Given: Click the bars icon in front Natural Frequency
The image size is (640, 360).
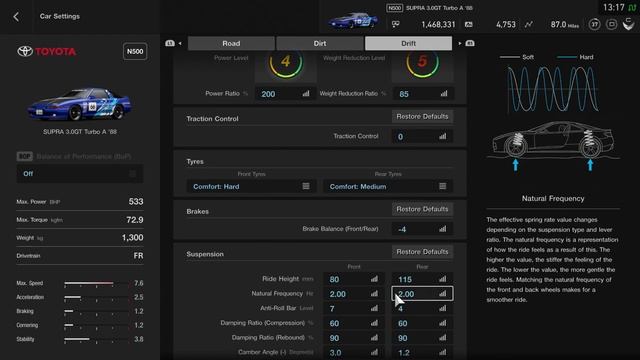Looking at the screenshot, I should coord(374,294).
